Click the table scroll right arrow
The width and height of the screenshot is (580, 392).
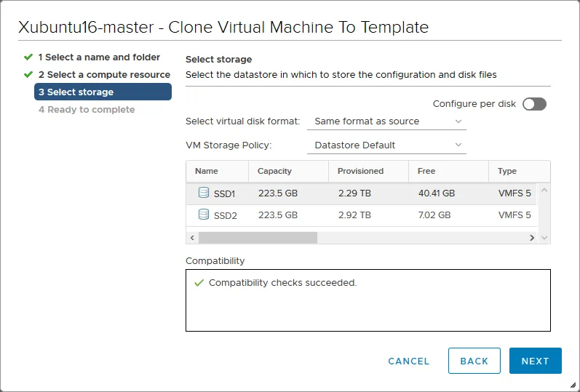pyautogui.click(x=532, y=238)
